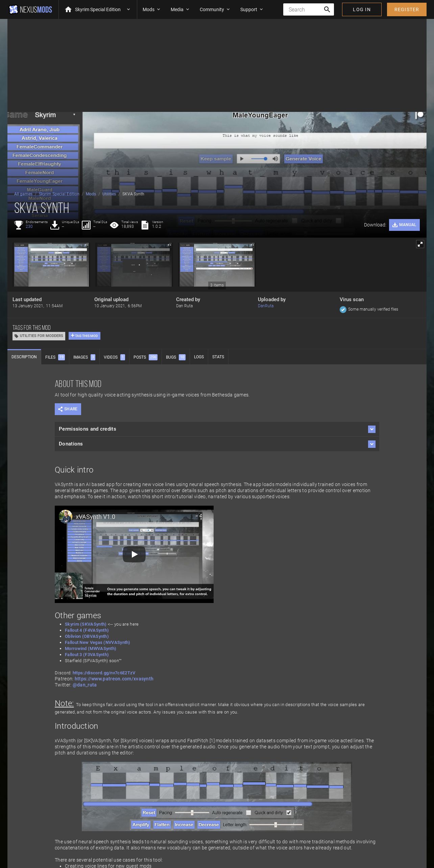Open the Stats tab
The height and width of the screenshot is (868, 434).
click(x=218, y=357)
